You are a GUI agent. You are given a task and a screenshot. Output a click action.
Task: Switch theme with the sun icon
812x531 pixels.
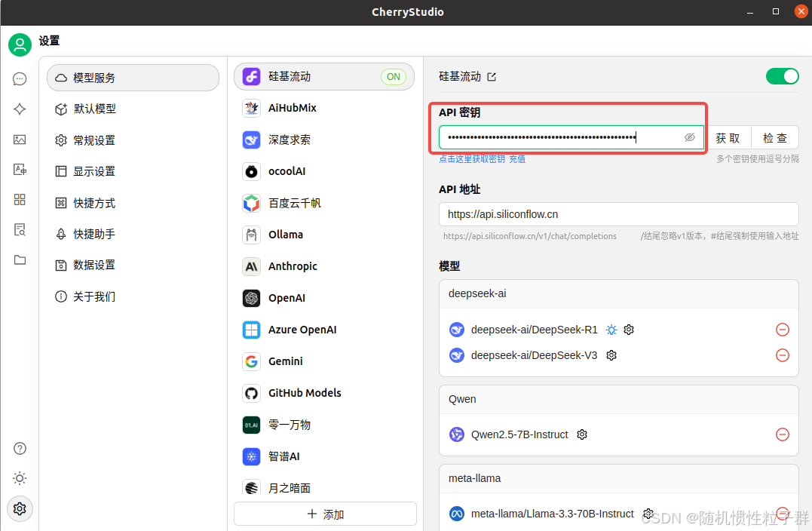tap(20, 478)
